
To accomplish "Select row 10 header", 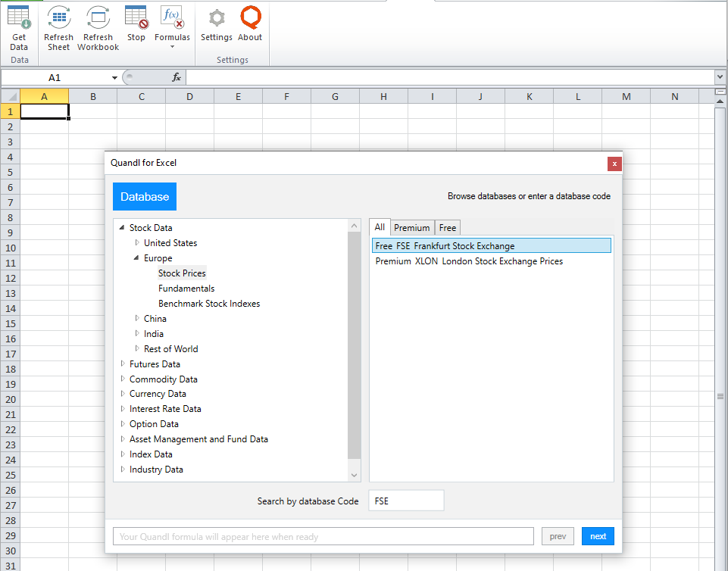I will 10,248.
